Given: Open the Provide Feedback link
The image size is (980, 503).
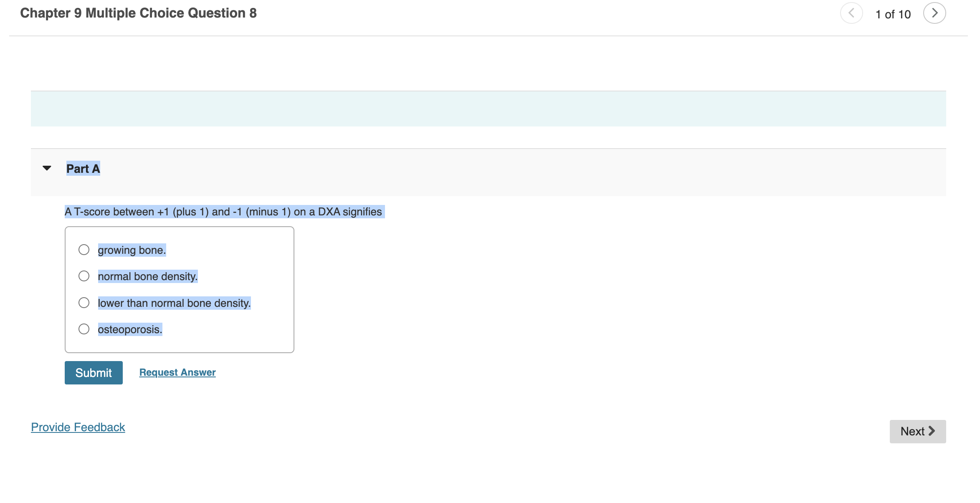Looking at the screenshot, I should click(x=78, y=427).
